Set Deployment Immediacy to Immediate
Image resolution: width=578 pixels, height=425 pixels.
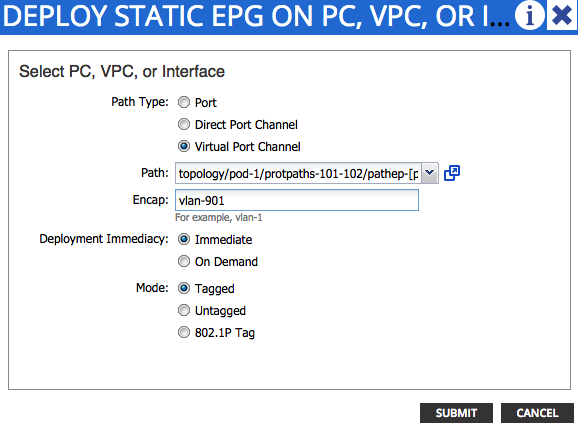tap(184, 239)
